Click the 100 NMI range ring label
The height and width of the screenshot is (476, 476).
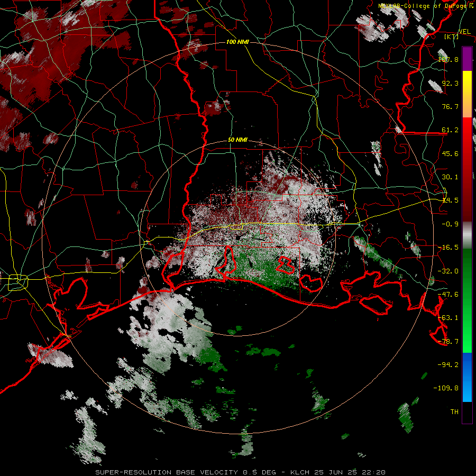click(x=237, y=42)
